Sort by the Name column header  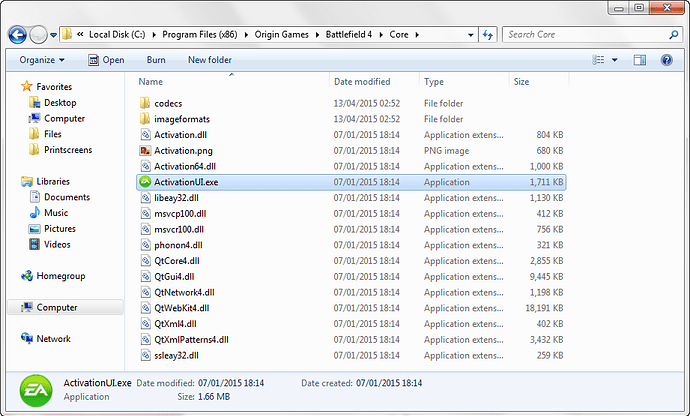tap(150, 81)
